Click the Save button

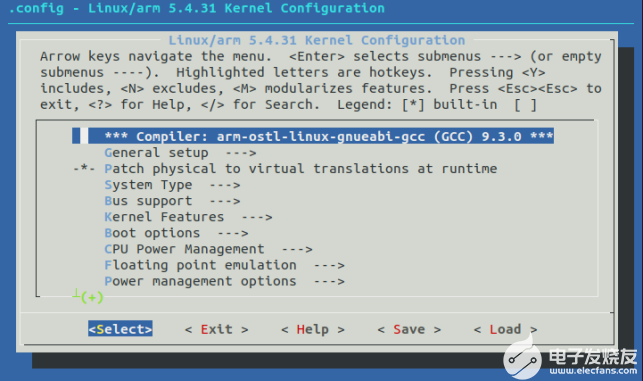point(409,329)
